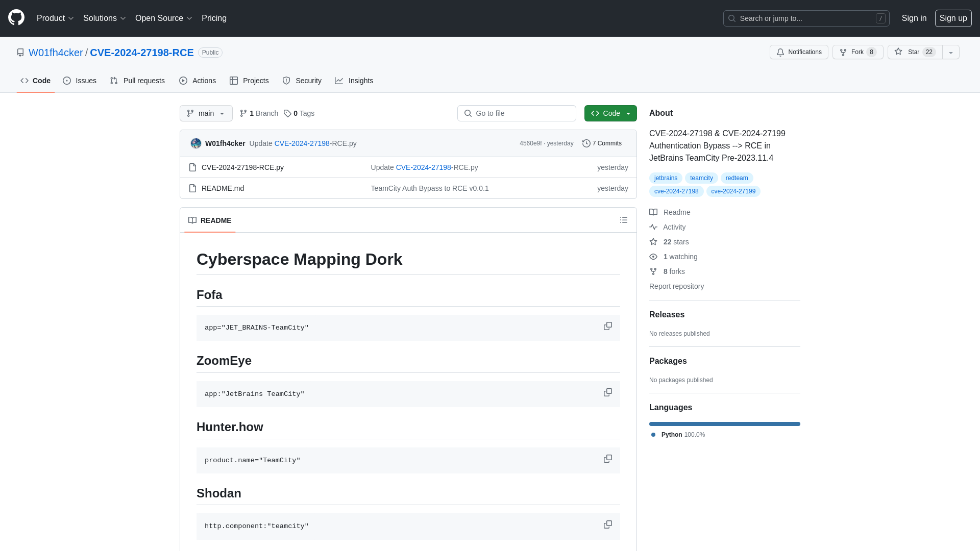Click the cve-2024-27199 topic tag

pyautogui.click(x=733, y=191)
